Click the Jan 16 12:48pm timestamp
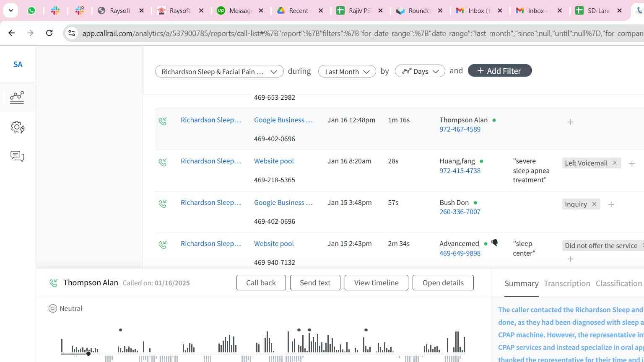Screen dimensions: 644x362 point(351,120)
